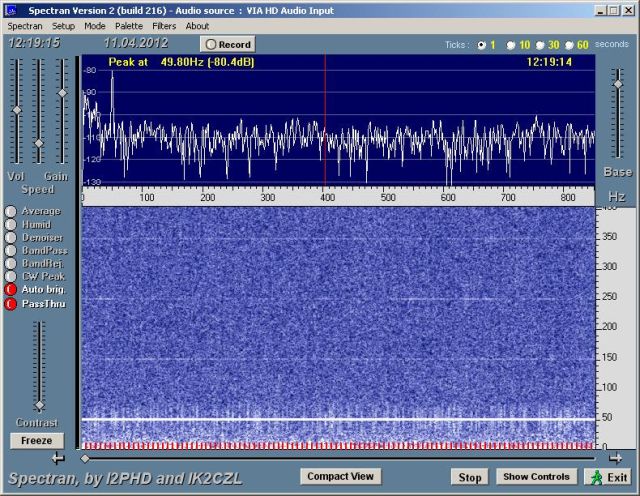The width and height of the screenshot is (640, 496).
Task: Toggle the Average filter
Action: pyautogui.click(x=11, y=211)
